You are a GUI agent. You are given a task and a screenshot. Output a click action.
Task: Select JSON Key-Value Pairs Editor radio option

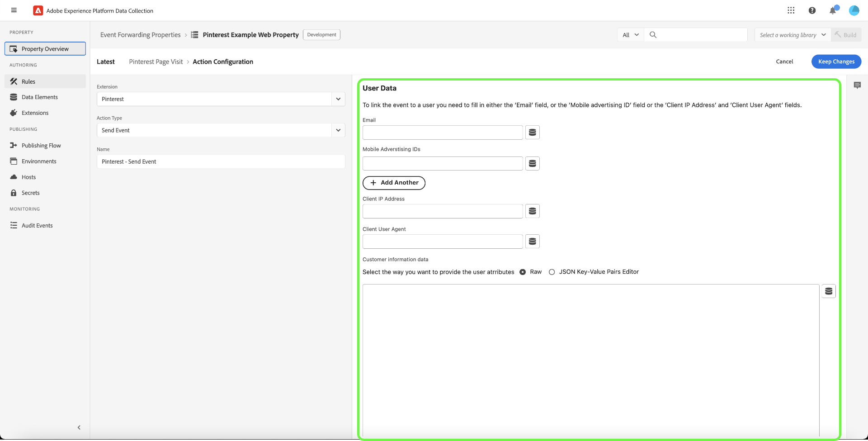click(552, 272)
